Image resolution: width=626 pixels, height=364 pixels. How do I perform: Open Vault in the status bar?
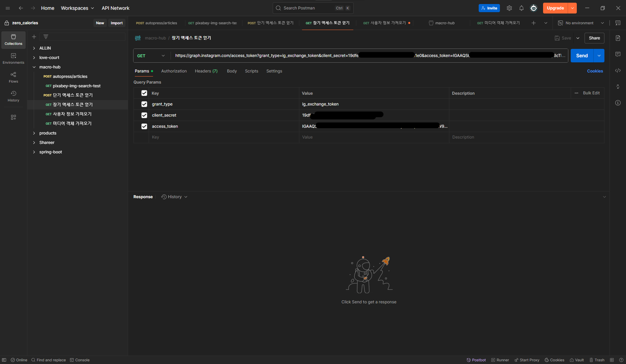pyautogui.click(x=577, y=360)
